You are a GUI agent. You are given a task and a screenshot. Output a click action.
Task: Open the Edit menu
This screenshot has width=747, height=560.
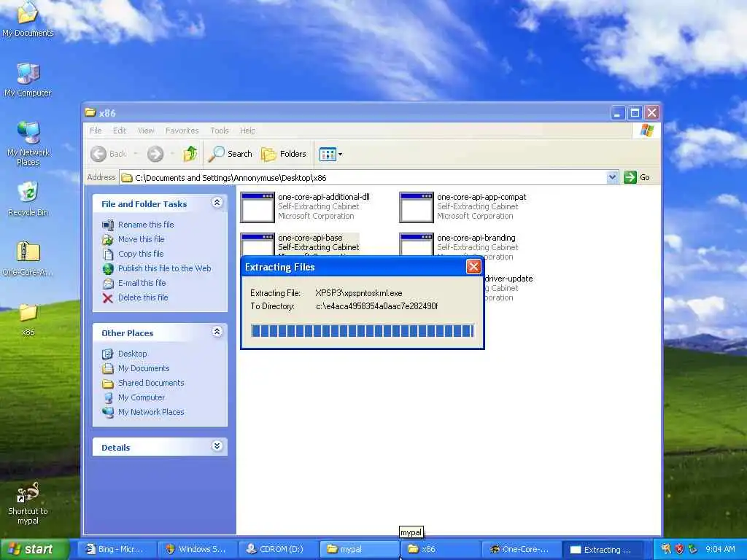tap(119, 131)
